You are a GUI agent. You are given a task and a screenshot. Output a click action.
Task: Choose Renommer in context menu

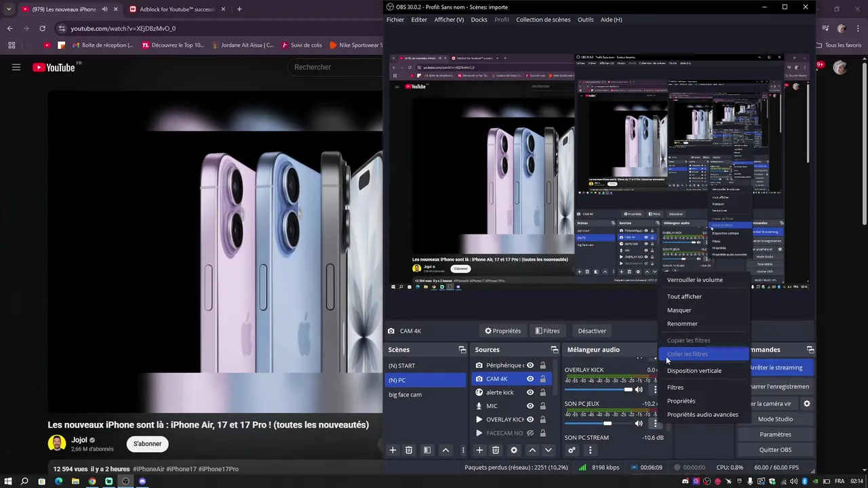coord(703,323)
